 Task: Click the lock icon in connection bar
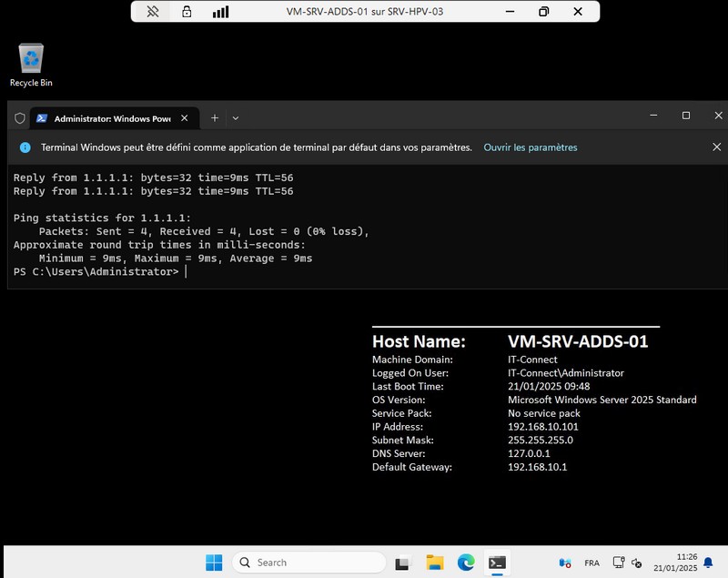(x=187, y=12)
